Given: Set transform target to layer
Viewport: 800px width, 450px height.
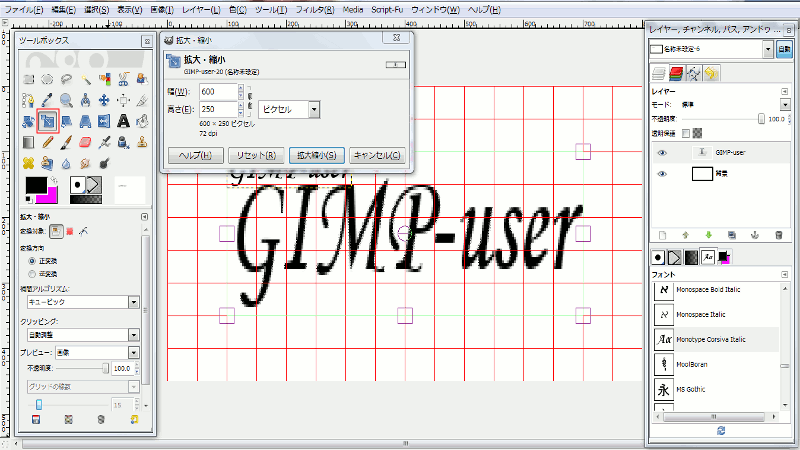Looking at the screenshot, I should [56, 232].
